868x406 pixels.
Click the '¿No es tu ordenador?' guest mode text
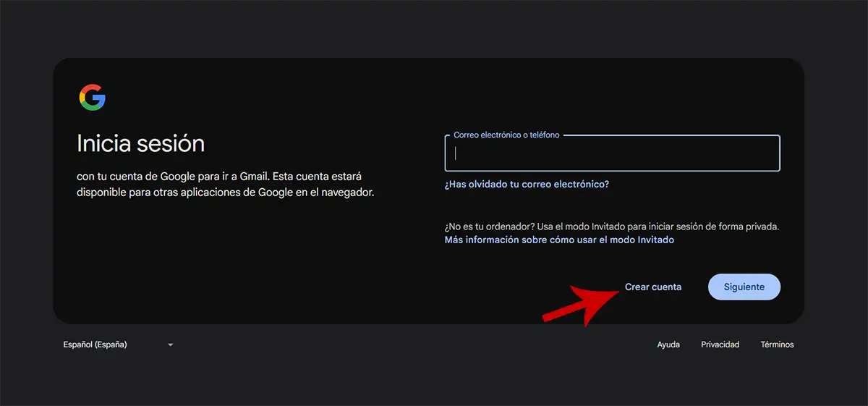coord(611,227)
